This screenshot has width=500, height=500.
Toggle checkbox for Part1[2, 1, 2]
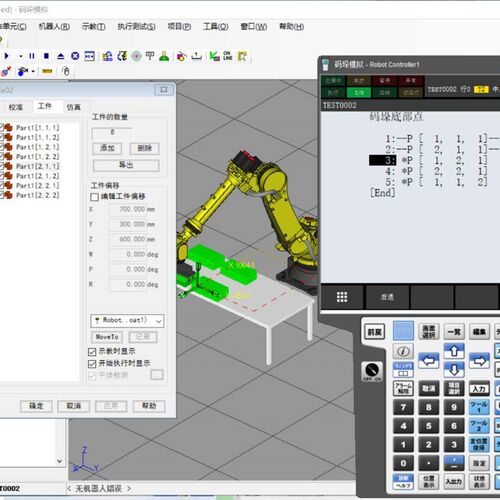2,176
